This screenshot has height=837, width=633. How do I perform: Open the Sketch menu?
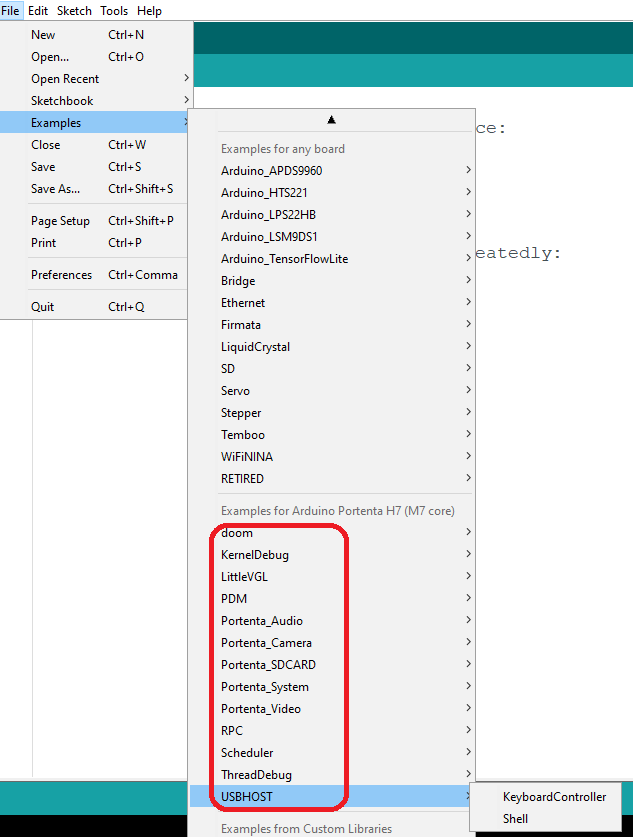click(x=74, y=11)
